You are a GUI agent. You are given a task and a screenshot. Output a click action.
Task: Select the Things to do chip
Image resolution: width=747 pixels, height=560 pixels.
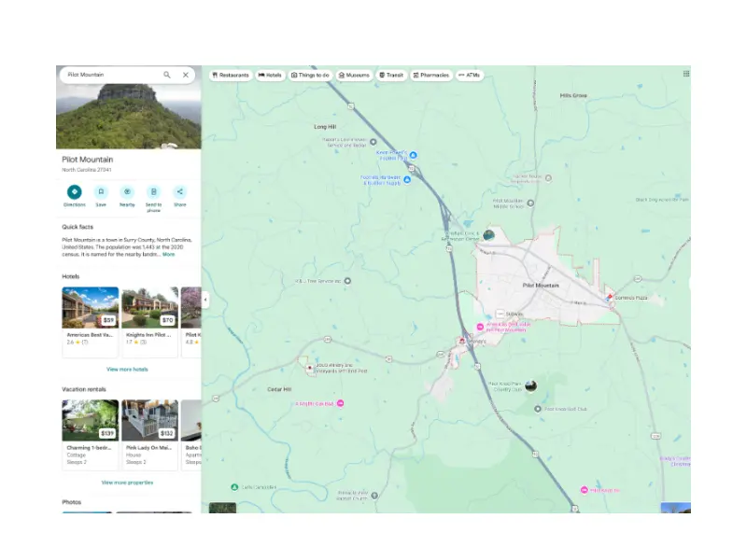[x=311, y=75]
